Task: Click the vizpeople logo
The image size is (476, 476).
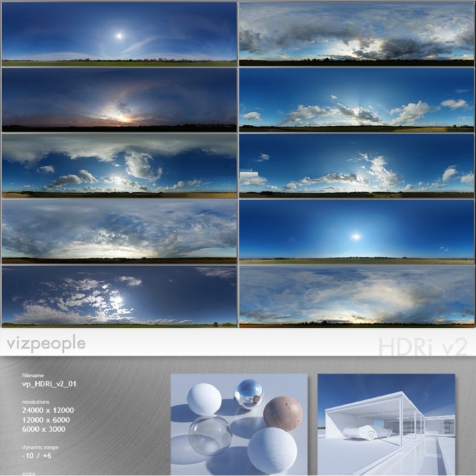Action: [47, 341]
